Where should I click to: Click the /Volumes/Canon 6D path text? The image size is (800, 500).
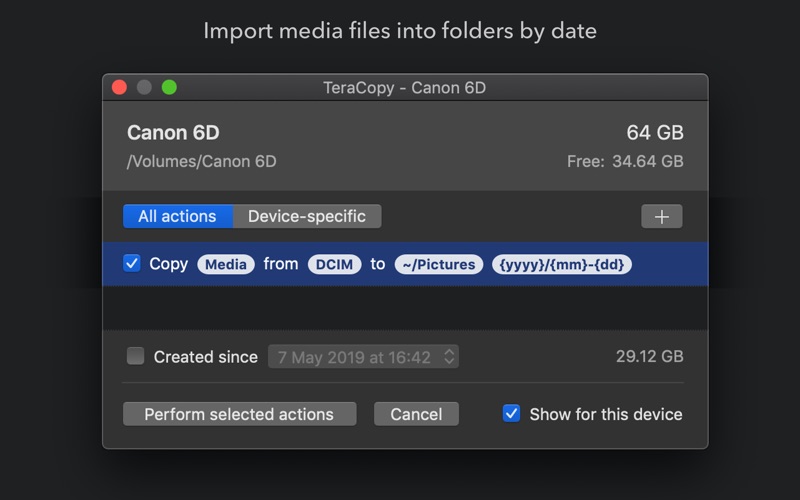click(202, 162)
